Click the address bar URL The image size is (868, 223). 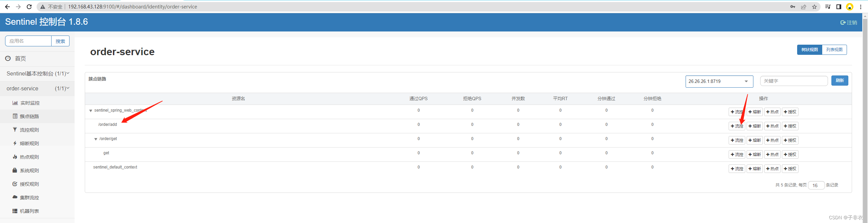pos(133,7)
